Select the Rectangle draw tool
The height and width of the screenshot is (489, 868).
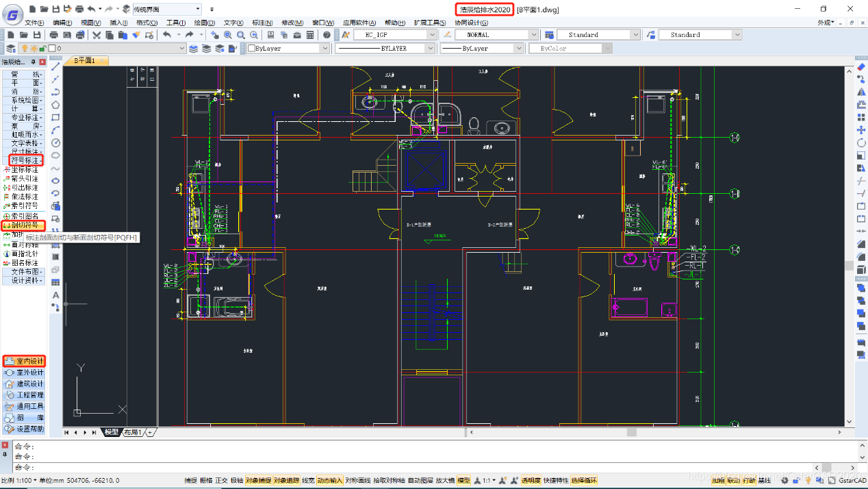point(55,117)
